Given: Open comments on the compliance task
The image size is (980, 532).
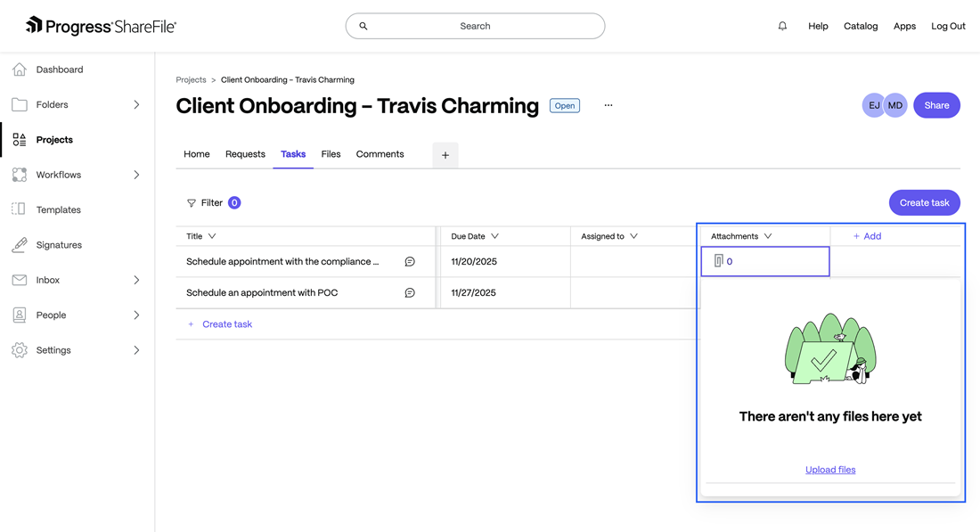Looking at the screenshot, I should pyautogui.click(x=410, y=262).
